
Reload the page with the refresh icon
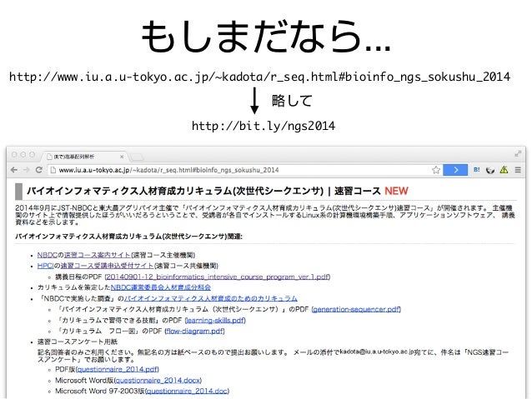pyautogui.click(x=39, y=170)
